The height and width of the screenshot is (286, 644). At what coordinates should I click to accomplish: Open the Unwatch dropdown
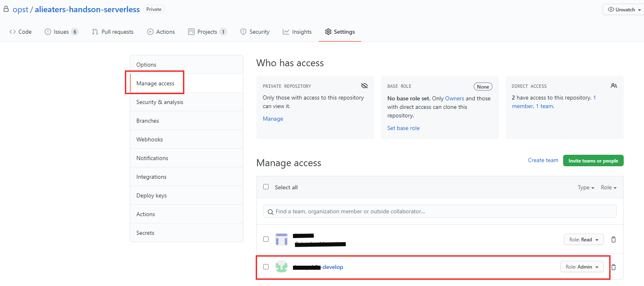coord(624,10)
